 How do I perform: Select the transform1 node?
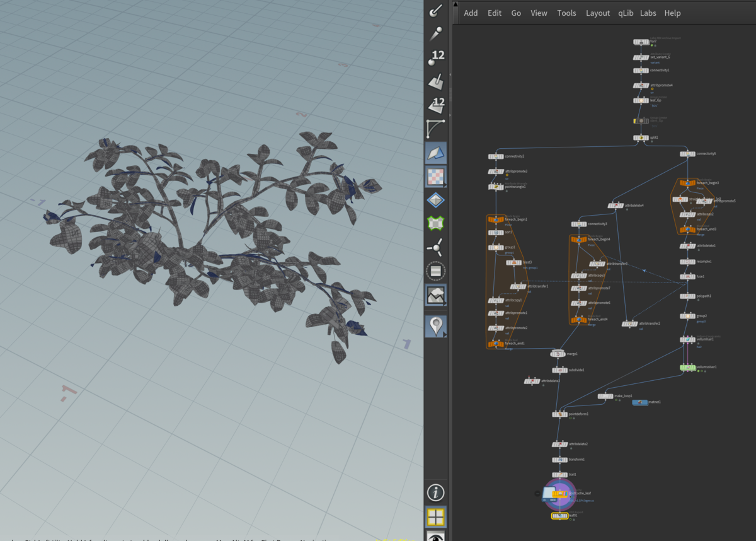[560, 460]
